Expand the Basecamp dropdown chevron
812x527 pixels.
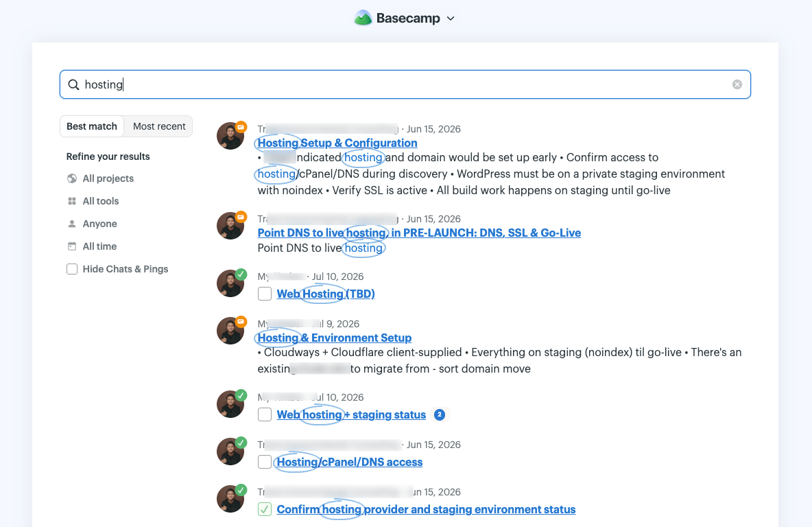[451, 19]
